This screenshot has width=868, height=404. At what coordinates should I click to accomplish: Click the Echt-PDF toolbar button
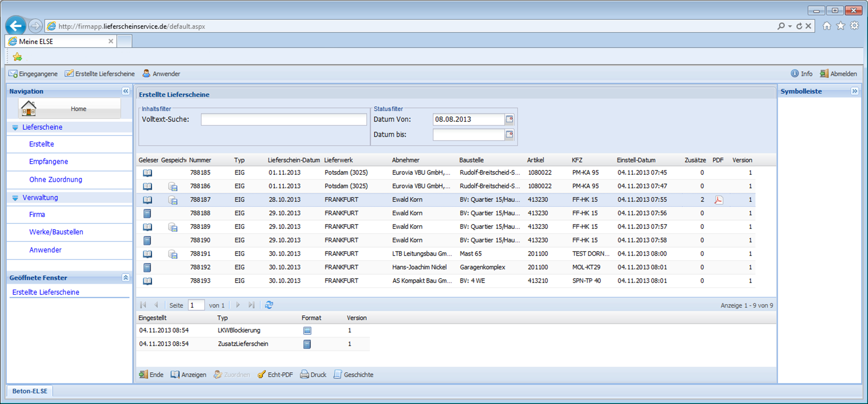(275, 375)
